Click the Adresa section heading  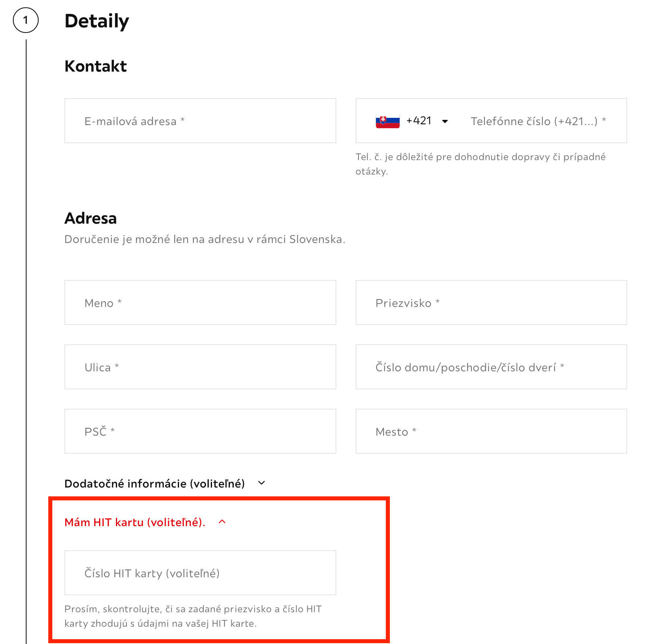pos(91,218)
